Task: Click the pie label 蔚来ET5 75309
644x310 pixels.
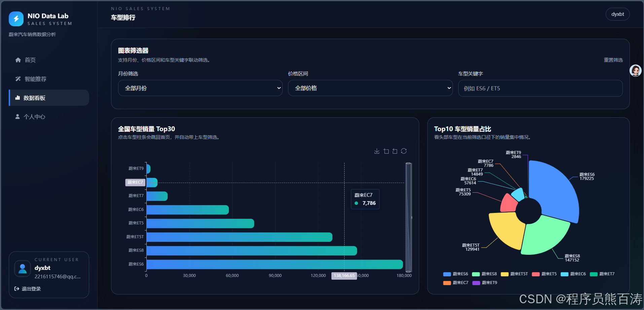Action: pyautogui.click(x=463, y=192)
